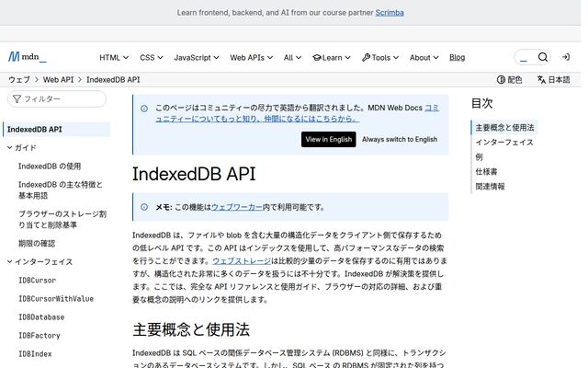
Task: Open the Tools dropdown menu
Action: [379, 57]
